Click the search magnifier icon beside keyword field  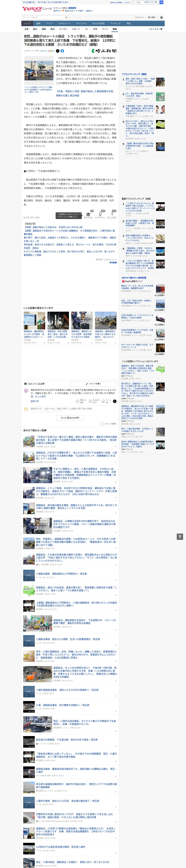click(66, 17)
